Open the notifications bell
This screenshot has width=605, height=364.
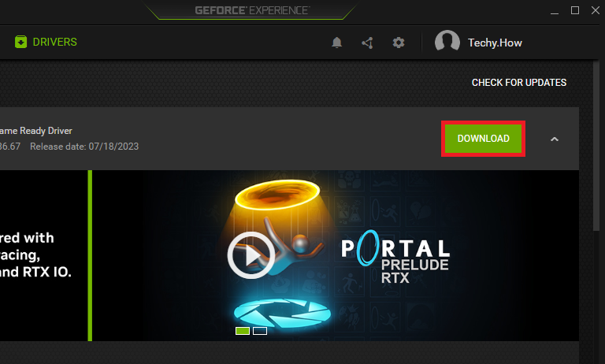click(x=337, y=43)
